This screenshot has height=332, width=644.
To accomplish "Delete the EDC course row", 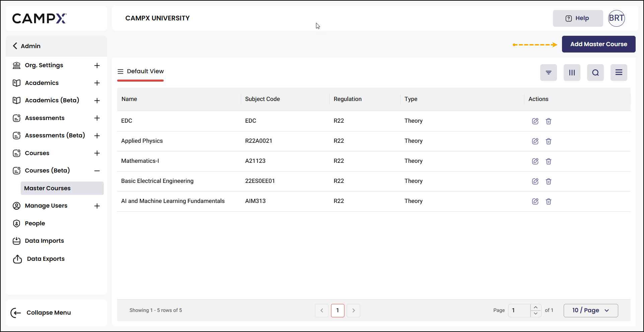I will pyautogui.click(x=549, y=121).
